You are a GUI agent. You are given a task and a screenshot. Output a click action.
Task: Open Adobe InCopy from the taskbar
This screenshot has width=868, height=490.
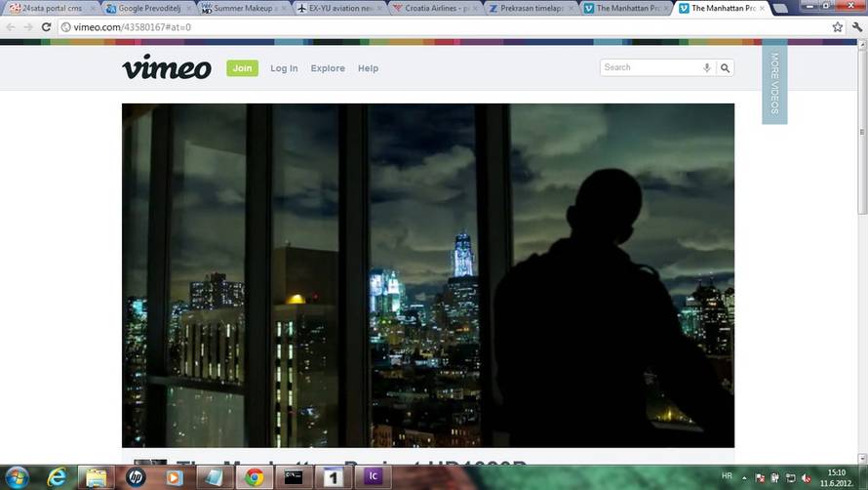(373, 476)
